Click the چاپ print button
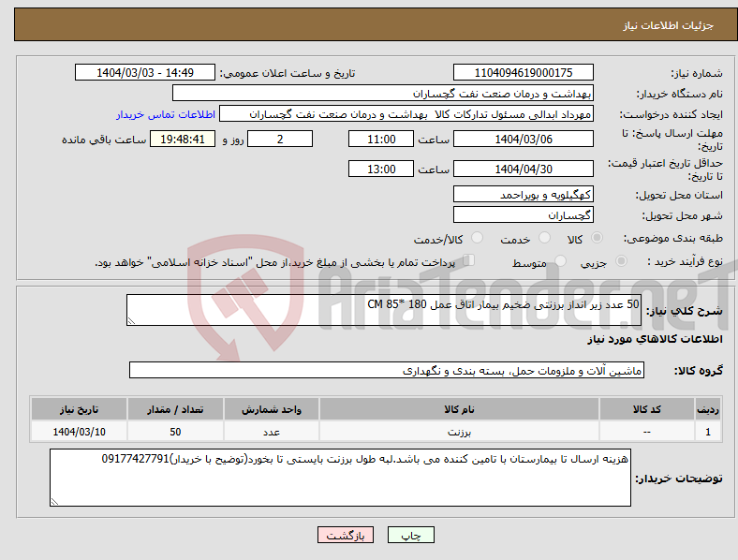 coord(411,535)
